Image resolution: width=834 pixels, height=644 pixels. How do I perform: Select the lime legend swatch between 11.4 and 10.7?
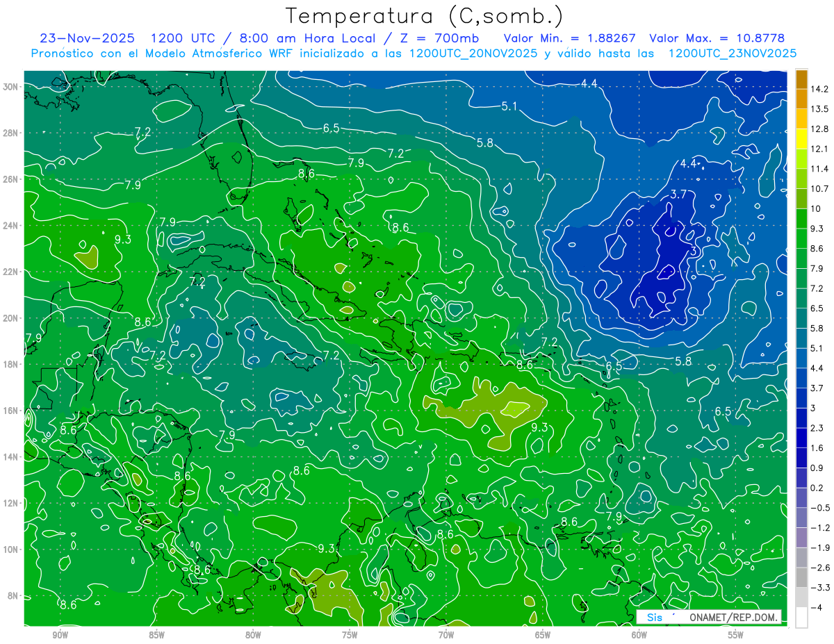801,179
